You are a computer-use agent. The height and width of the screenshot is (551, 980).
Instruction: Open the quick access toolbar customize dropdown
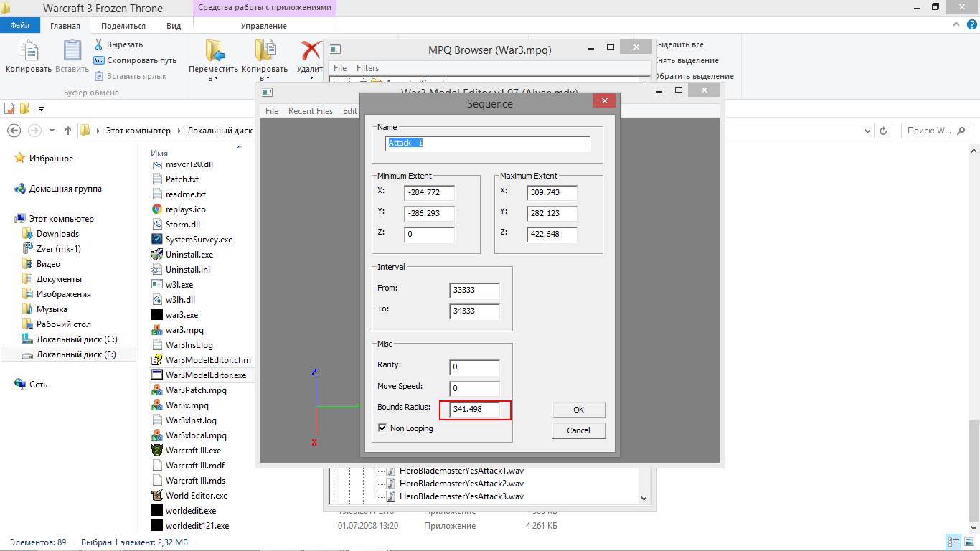(41, 109)
